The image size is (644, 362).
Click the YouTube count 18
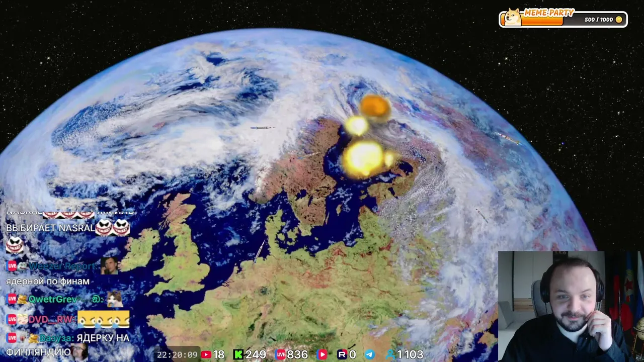219,354
